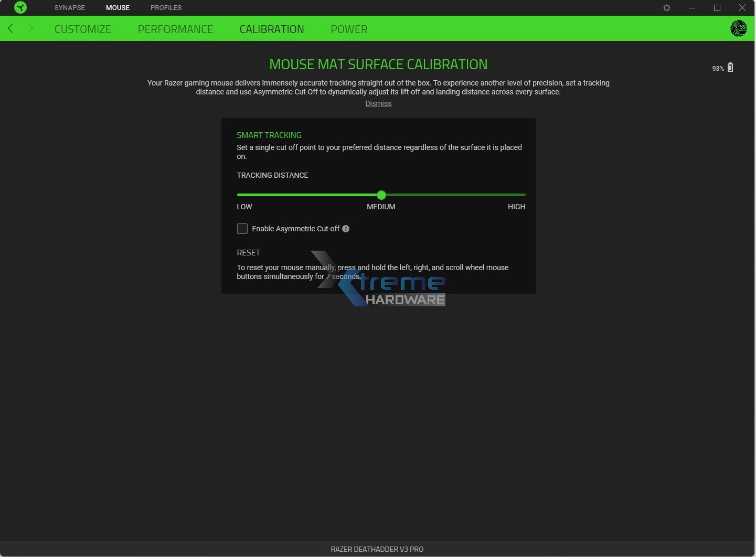
Task: Open the Synapse settings gear
Action: [x=667, y=8]
